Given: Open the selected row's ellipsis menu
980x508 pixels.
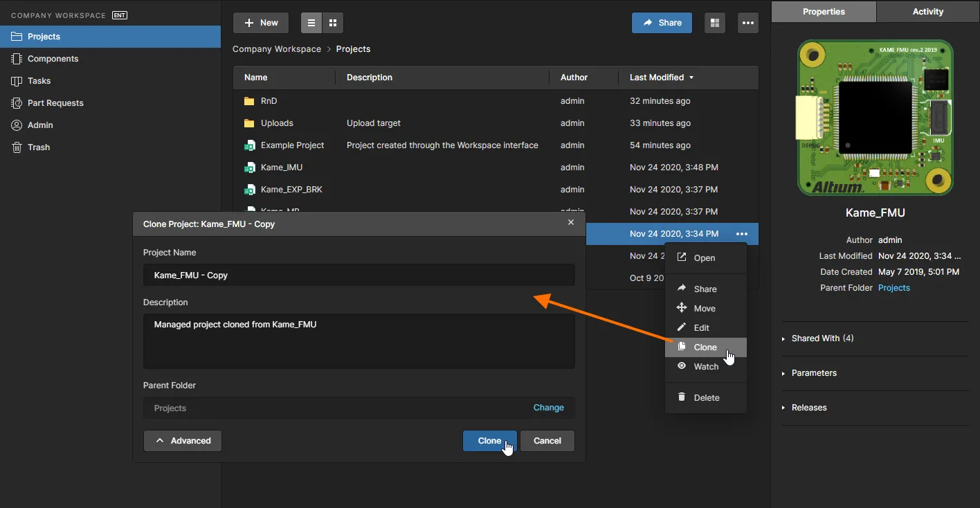Looking at the screenshot, I should [x=742, y=234].
